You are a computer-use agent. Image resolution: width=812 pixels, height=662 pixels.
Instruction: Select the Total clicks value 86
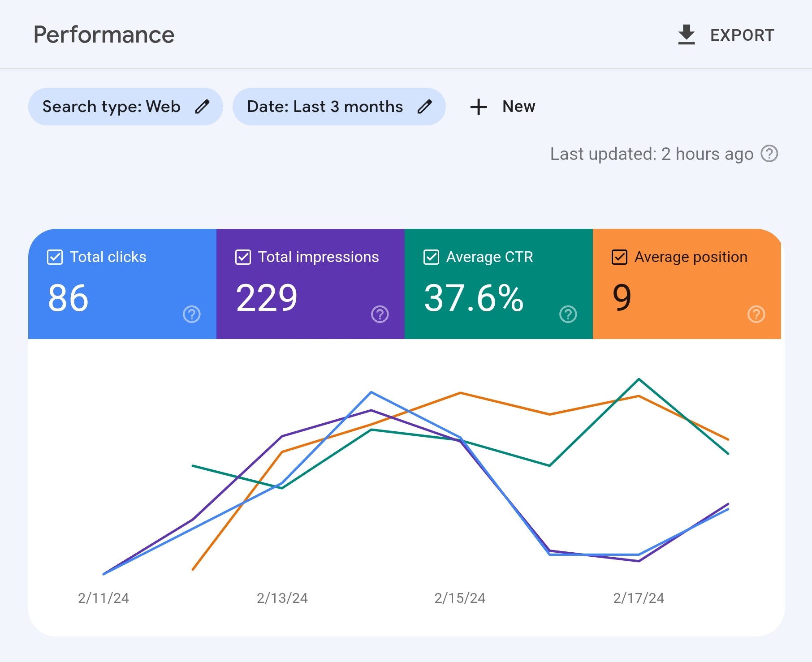[x=68, y=298]
